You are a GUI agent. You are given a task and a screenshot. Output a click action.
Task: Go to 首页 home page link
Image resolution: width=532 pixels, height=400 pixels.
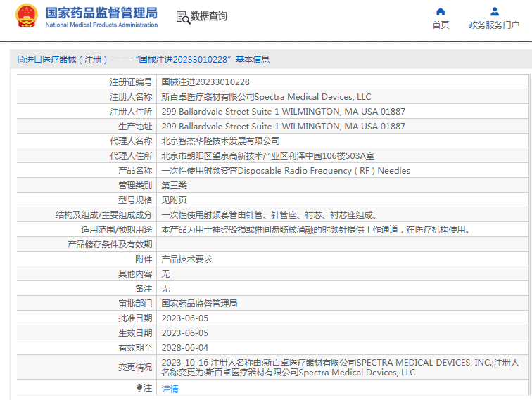(x=441, y=25)
